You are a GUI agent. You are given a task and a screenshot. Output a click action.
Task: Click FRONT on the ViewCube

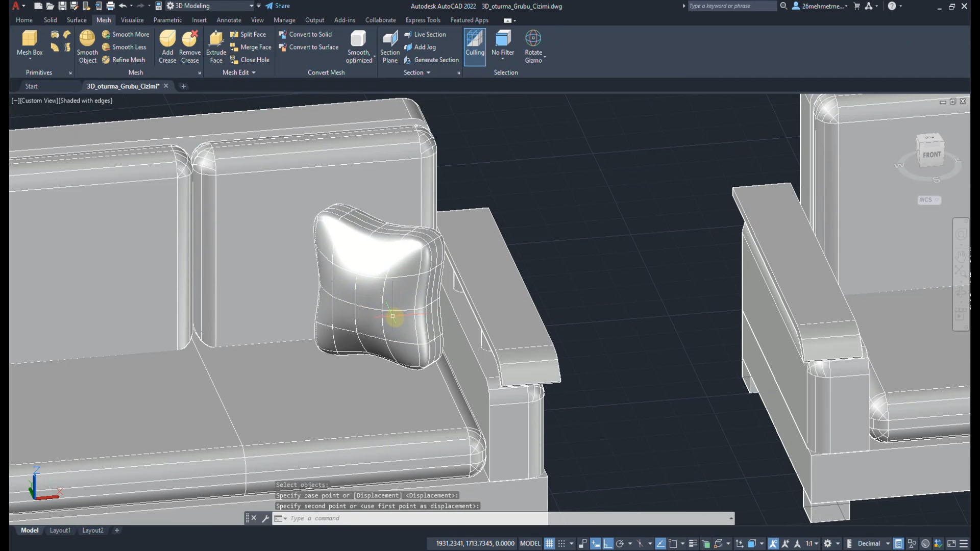(x=933, y=154)
